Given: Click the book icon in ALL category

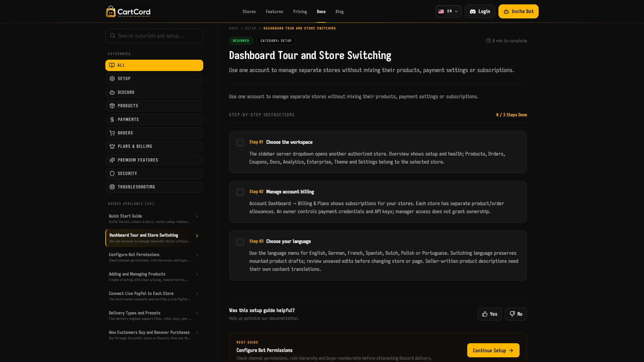Looking at the screenshot, I should (112, 65).
